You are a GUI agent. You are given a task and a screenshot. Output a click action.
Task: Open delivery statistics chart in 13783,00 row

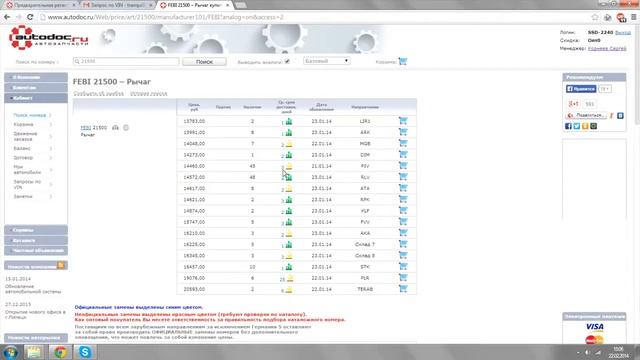[x=289, y=121]
